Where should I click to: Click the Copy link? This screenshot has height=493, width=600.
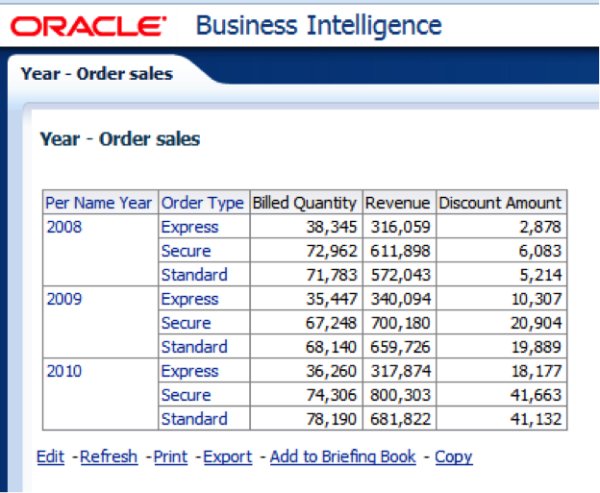[453, 457]
